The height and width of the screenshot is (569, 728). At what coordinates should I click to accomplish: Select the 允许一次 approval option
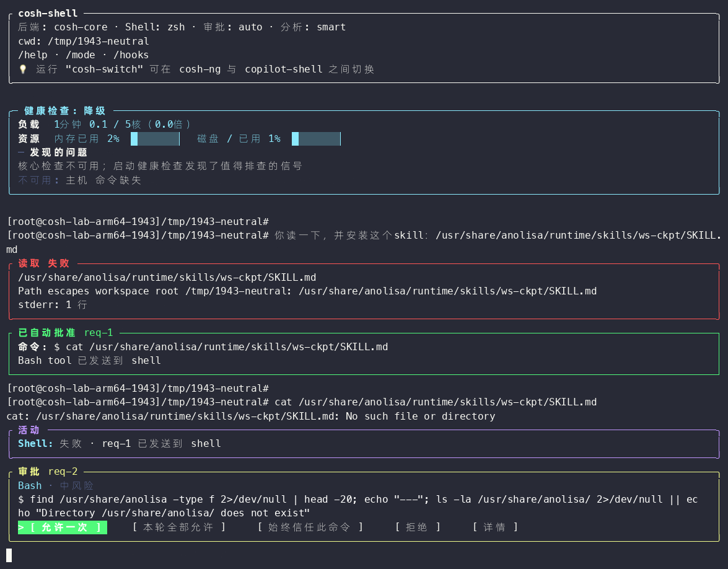click(62, 527)
